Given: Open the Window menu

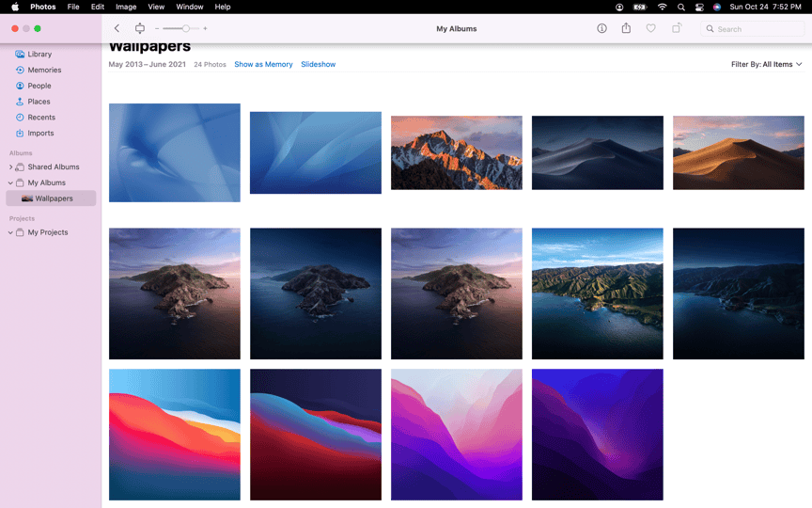Looking at the screenshot, I should (x=190, y=7).
